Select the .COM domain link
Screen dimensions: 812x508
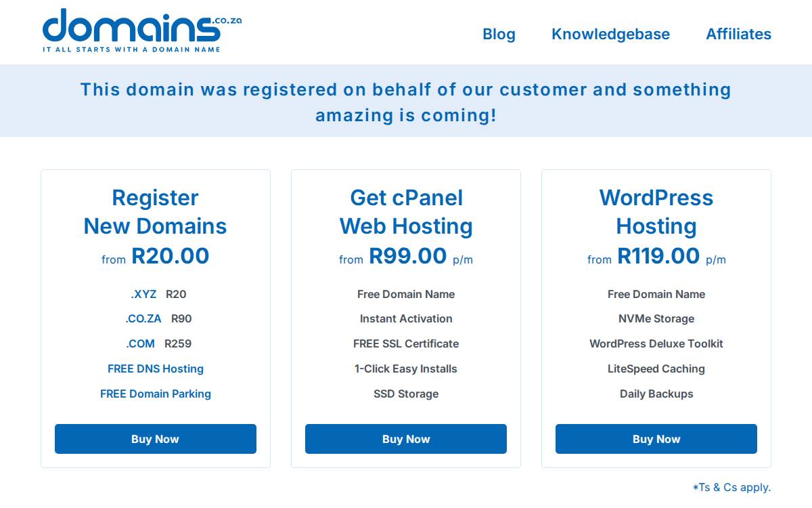click(x=140, y=343)
